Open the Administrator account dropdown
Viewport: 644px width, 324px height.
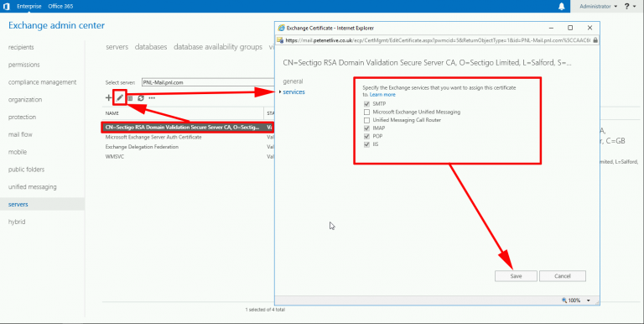click(599, 6)
